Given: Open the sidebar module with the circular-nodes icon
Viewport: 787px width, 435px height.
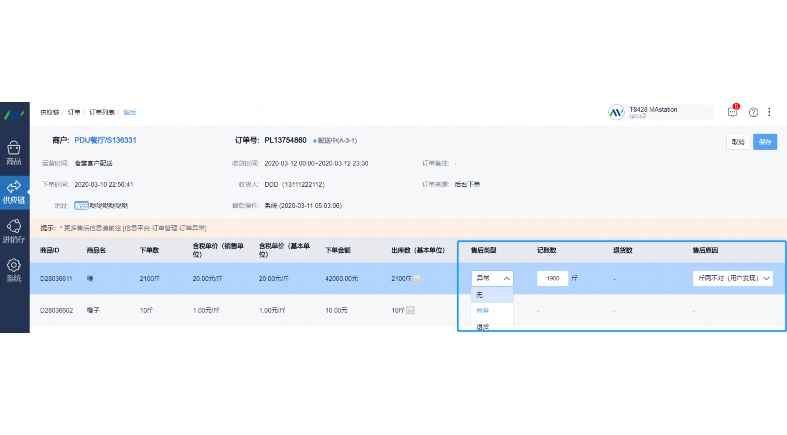Looking at the screenshot, I should tap(14, 231).
